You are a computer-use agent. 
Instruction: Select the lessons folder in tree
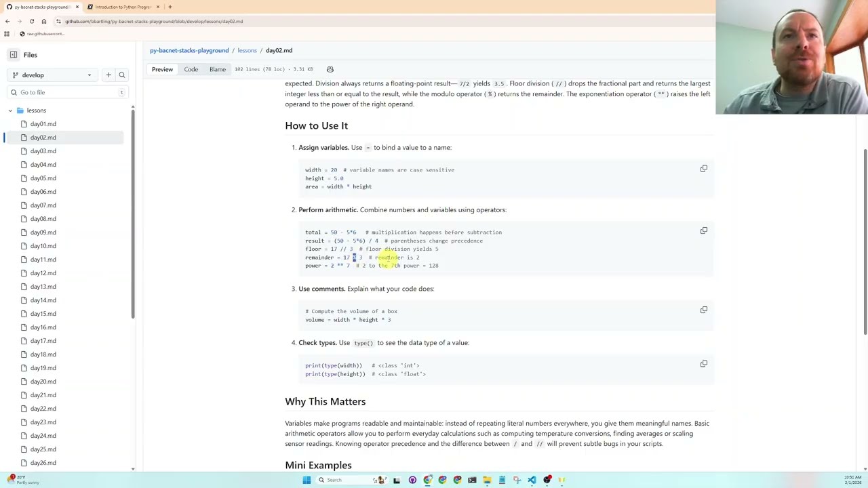pyautogui.click(x=37, y=110)
